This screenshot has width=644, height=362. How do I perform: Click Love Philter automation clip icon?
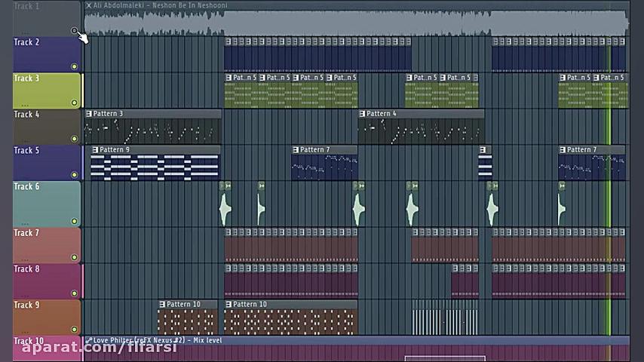point(89,340)
